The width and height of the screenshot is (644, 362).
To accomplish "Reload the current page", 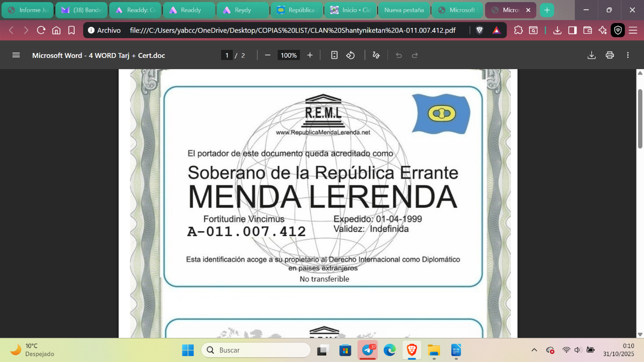I will [41, 31].
